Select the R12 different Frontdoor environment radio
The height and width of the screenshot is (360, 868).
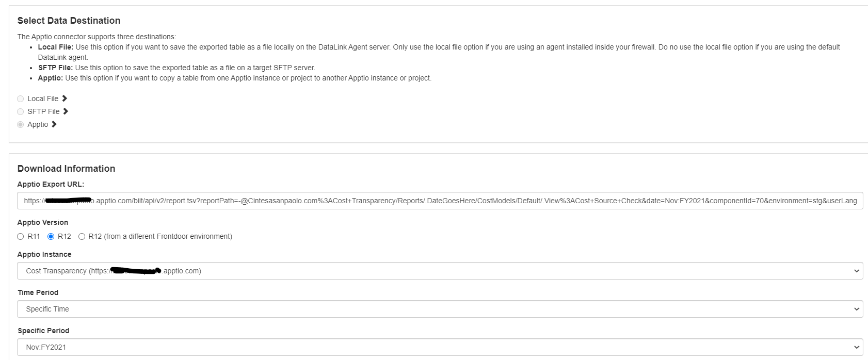click(82, 237)
